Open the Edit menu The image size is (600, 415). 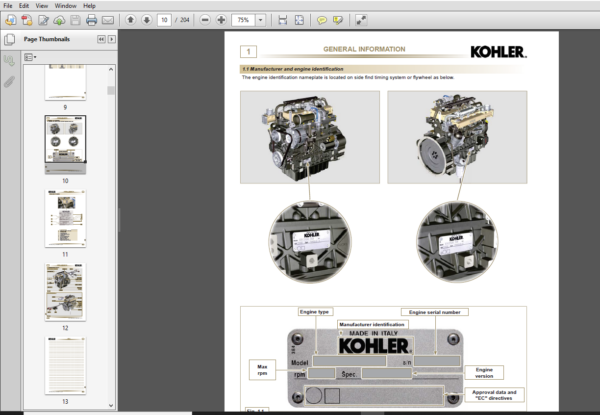click(24, 6)
